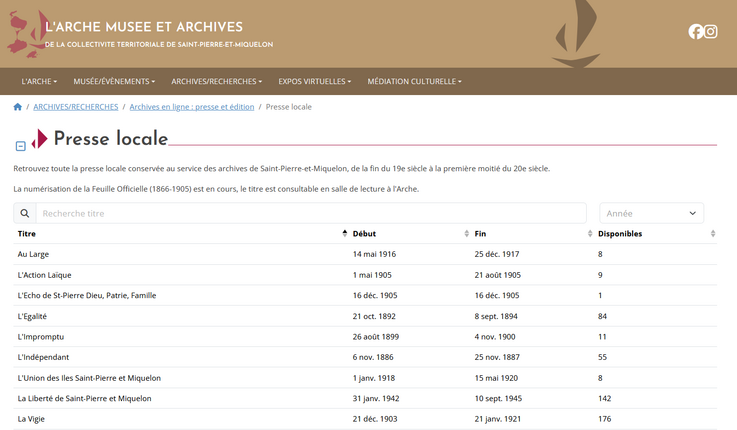Screen dimensions: 737x430
Task: Expand the ARCHIVES/RECHERCHES navigation menu
Action: coord(216,81)
